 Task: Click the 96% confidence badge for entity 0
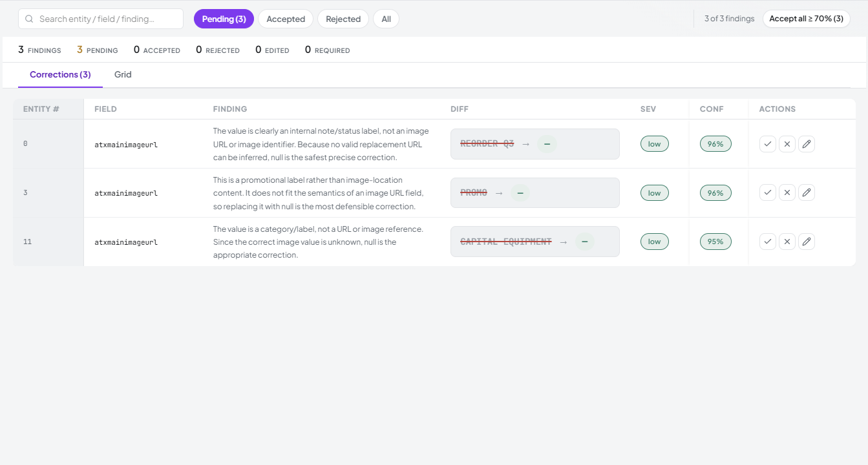[x=715, y=144]
